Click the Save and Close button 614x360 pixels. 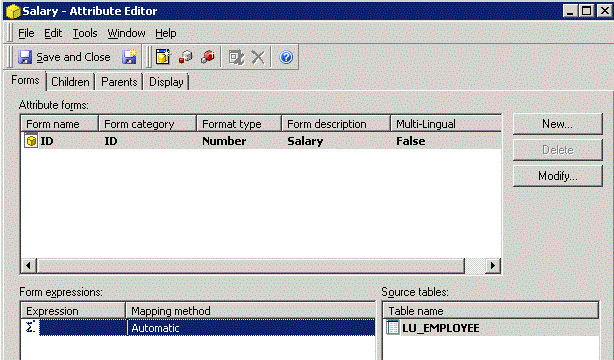[65, 57]
